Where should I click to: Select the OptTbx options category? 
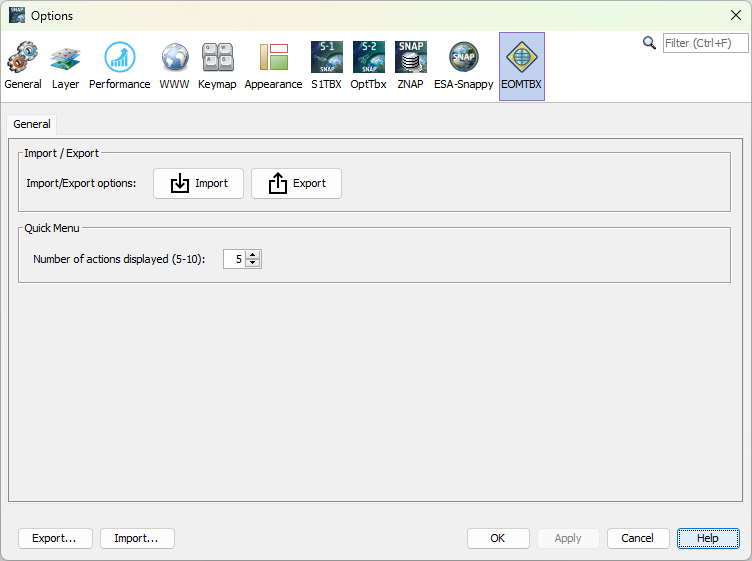click(368, 66)
